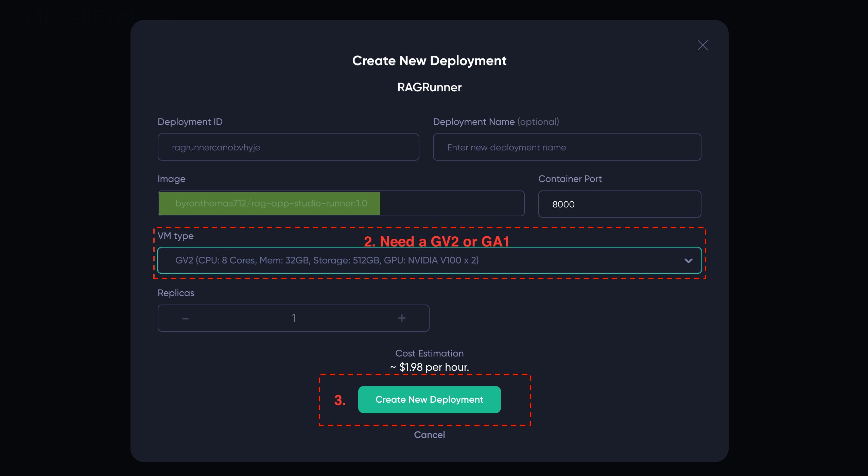The width and height of the screenshot is (868, 476).
Task: Click the Container Port field showing 8000
Action: click(619, 204)
